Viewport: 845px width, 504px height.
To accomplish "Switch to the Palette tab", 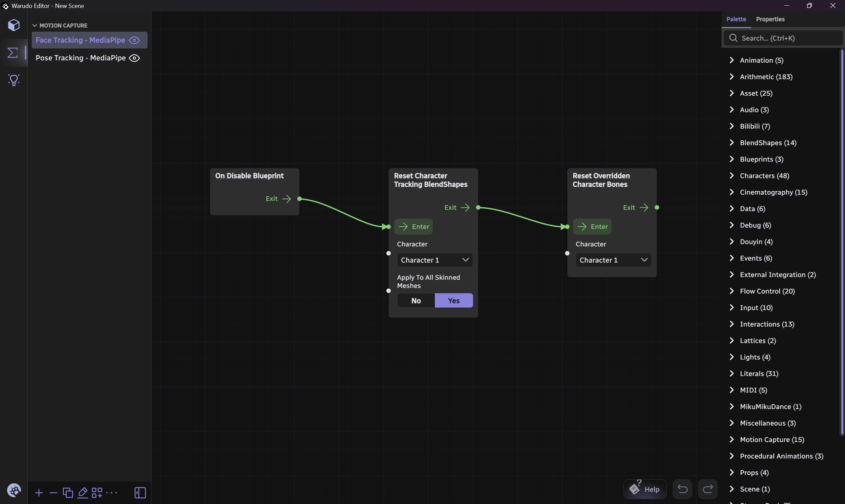I will click(x=736, y=19).
